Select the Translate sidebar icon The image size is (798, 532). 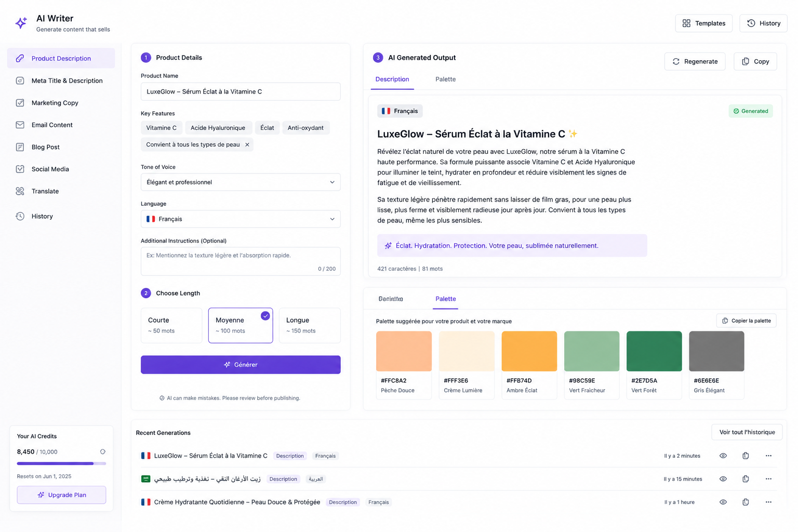pos(20,191)
